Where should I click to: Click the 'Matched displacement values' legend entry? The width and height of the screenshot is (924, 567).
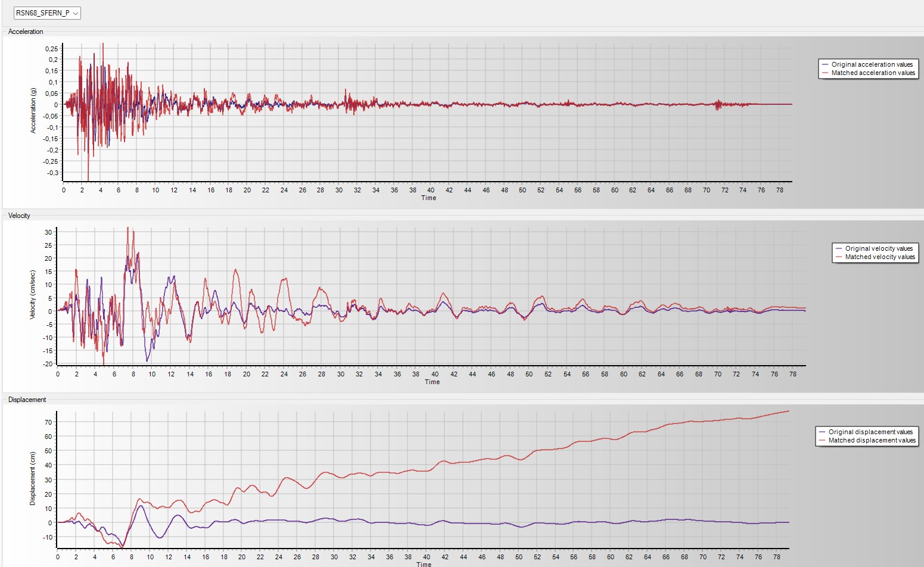[x=872, y=440]
